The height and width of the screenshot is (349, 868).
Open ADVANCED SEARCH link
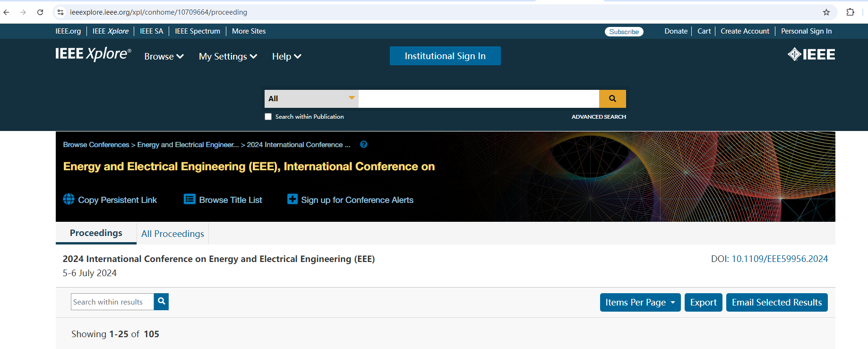pos(599,117)
